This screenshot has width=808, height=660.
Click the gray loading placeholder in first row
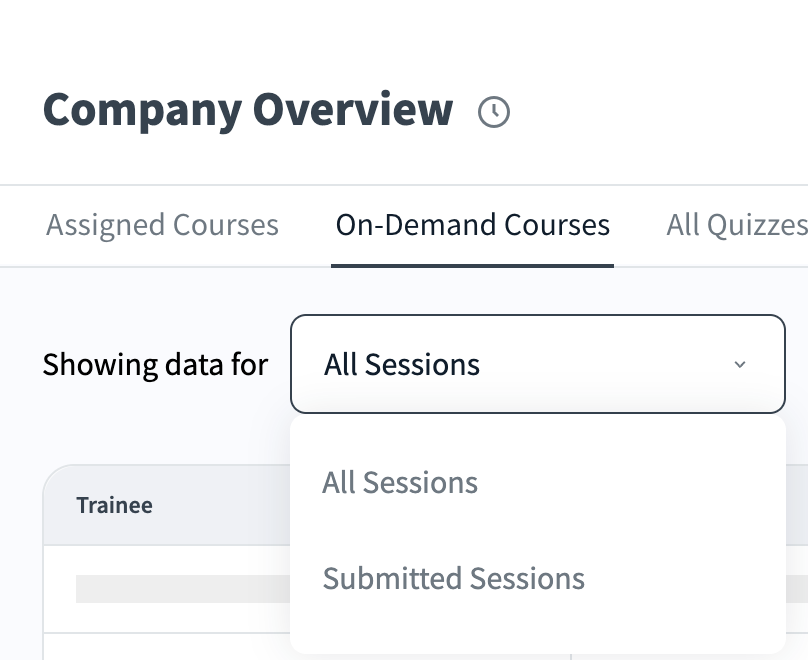pyautogui.click(x=180, y=588)
